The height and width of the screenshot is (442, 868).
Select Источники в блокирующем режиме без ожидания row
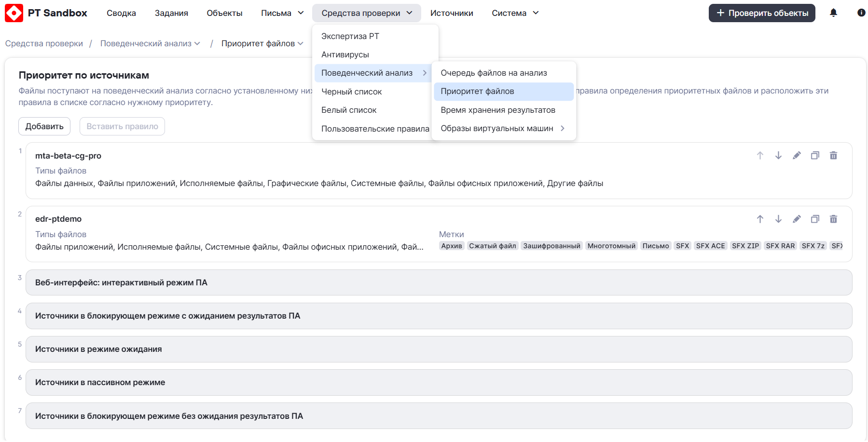(439, 416)
